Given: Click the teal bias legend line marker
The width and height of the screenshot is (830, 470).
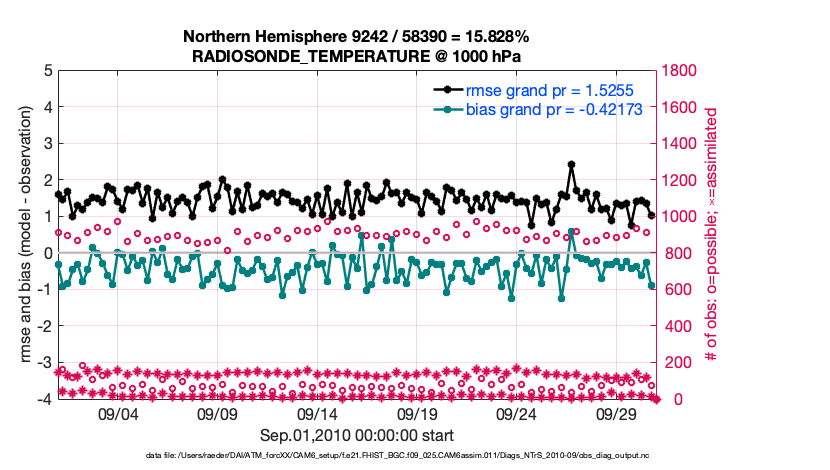Looking at the screenshot, I should click(448, 109).
